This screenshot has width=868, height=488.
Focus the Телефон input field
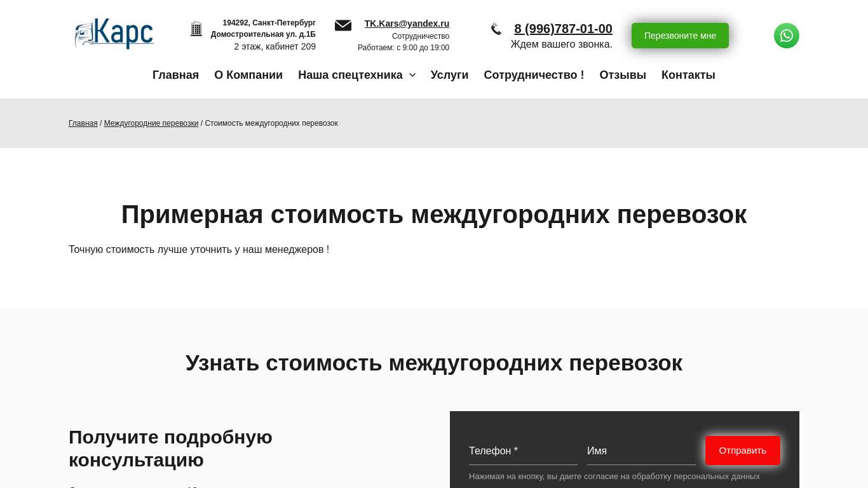point(523,451)
